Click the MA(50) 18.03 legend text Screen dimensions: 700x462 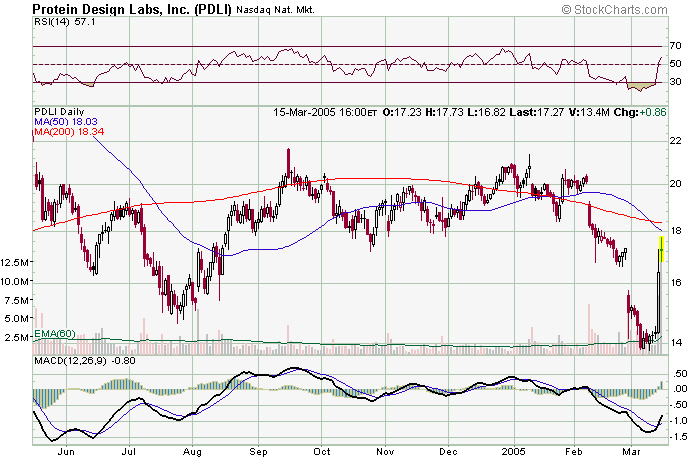click(x=66, y=121)
